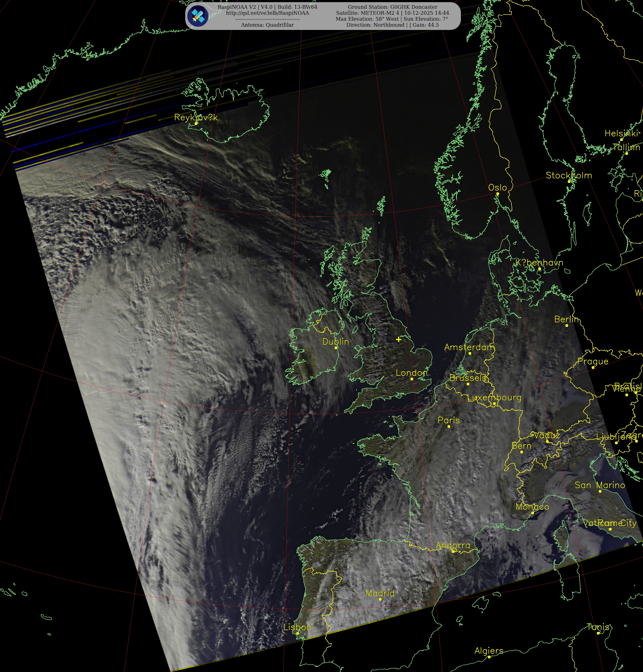Click the Helsinki city label
The height and width of the screenshot is (672, 643).
coord(621,133)
